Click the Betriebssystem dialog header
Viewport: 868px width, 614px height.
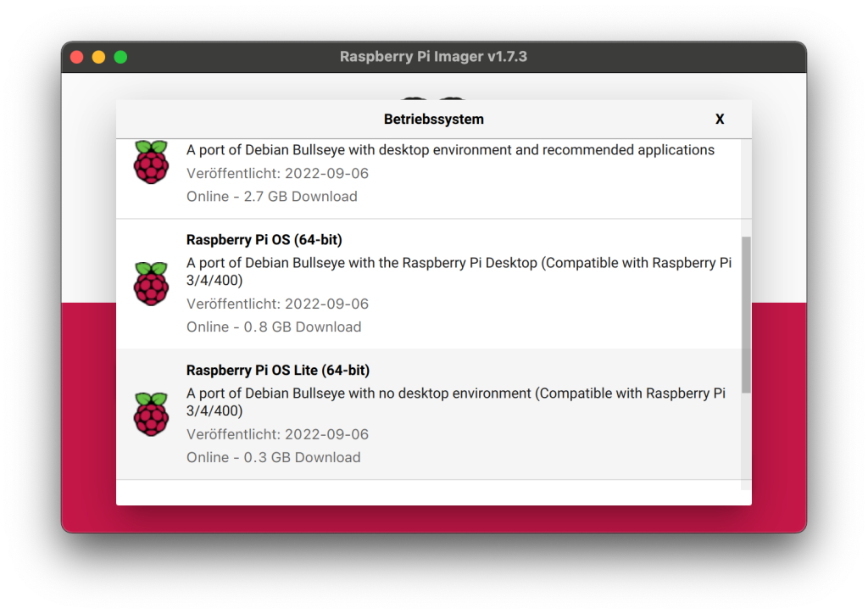(x=433, y=120)
